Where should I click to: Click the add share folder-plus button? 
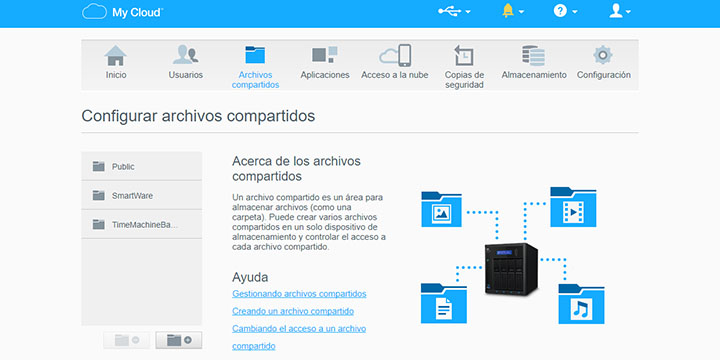pos(179,340)
